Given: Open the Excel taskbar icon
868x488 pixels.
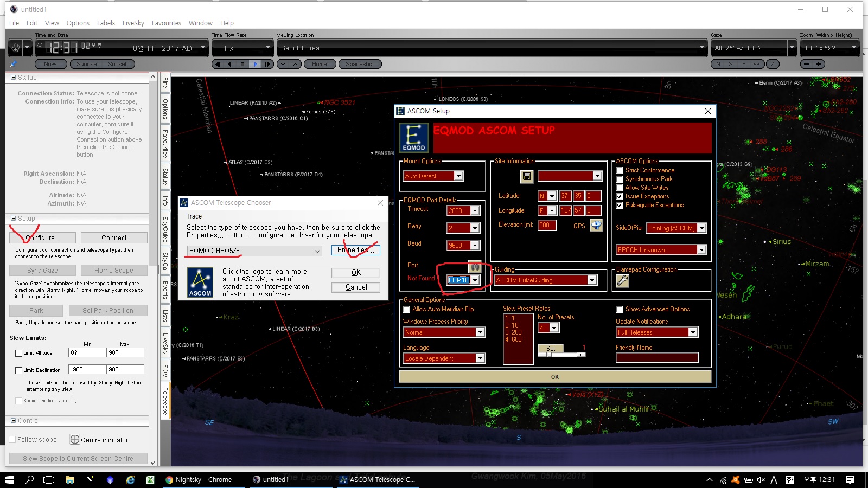Looking at the screenshot, I should (x=150, y=480).
